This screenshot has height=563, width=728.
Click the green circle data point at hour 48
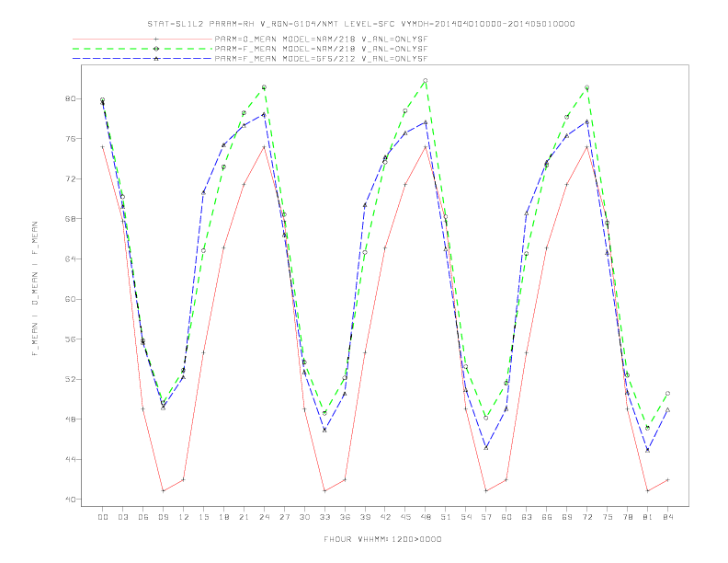point(426,81)
